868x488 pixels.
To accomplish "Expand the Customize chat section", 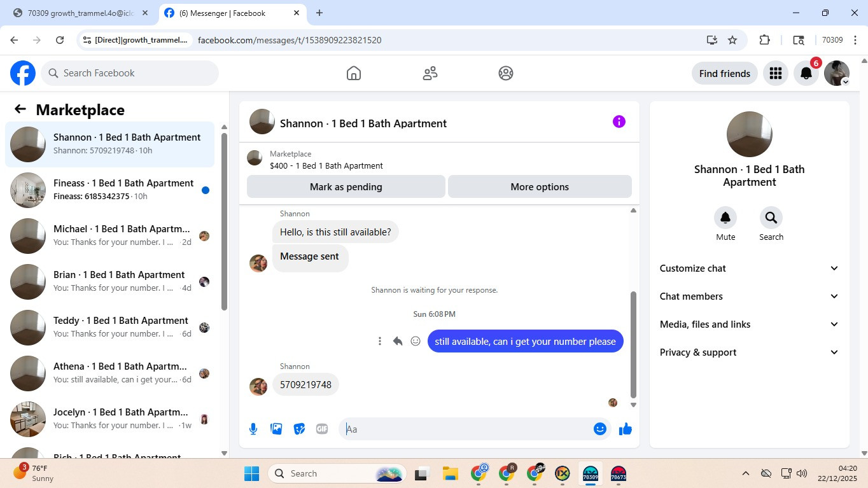I will [x=750, y=268].
